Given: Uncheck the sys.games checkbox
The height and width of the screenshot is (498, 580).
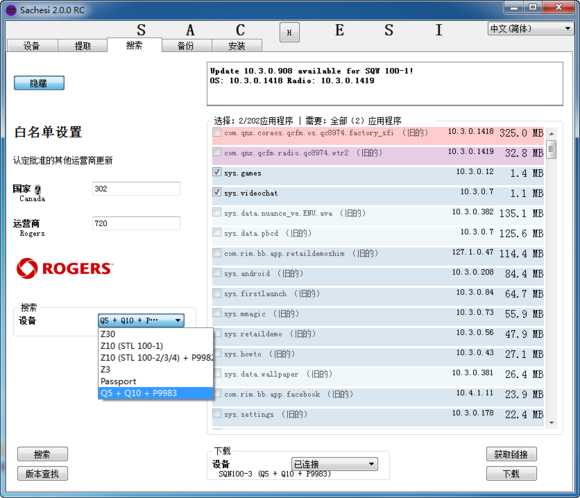Looking at the screenshot, I should [217, 172].
